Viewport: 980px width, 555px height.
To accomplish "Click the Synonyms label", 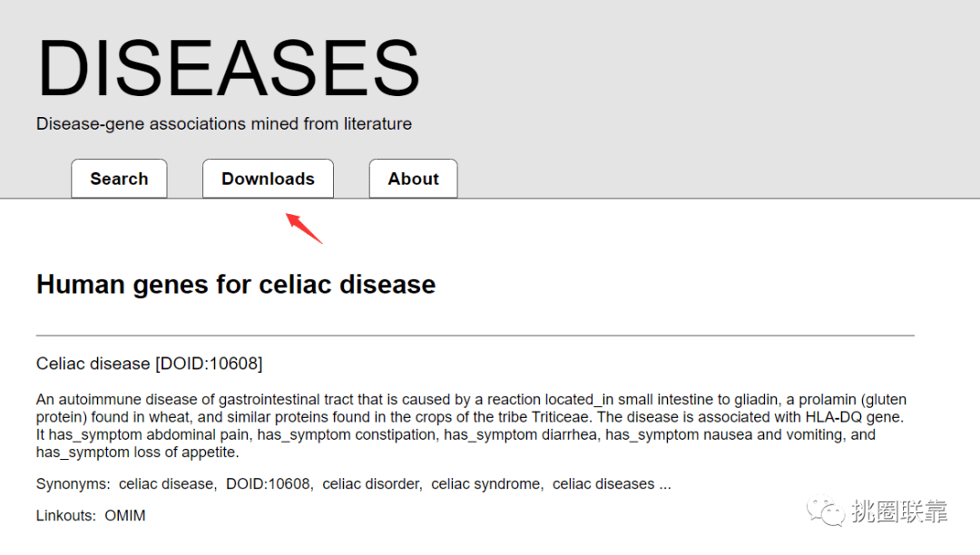I will [73, 484].
